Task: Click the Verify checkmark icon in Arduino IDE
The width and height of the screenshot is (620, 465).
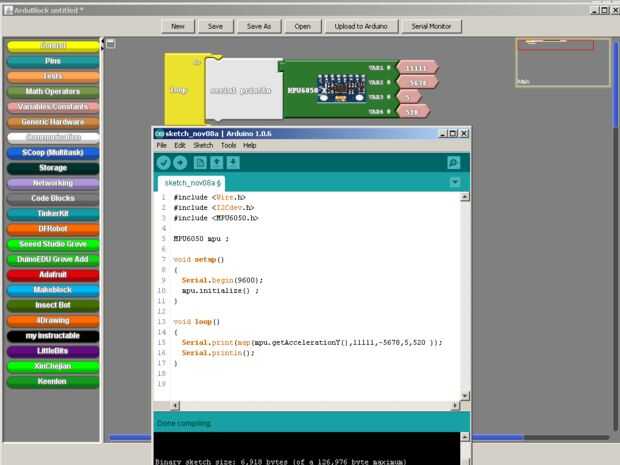Action: click(x=163, y=163)
